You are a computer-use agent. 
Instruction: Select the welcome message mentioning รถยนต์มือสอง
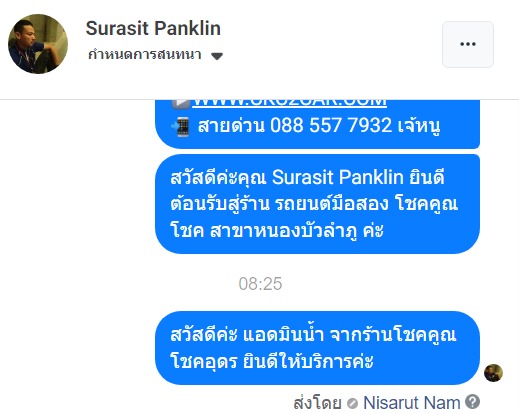point(317,204)
